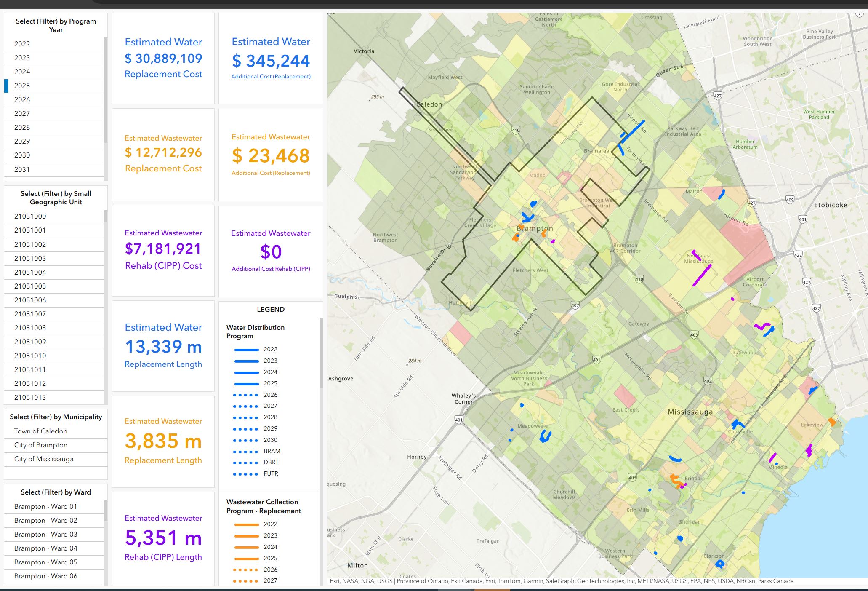Filter by geographic unit 21051008
This screenshot has height=591, width=868.
(54, 328)
